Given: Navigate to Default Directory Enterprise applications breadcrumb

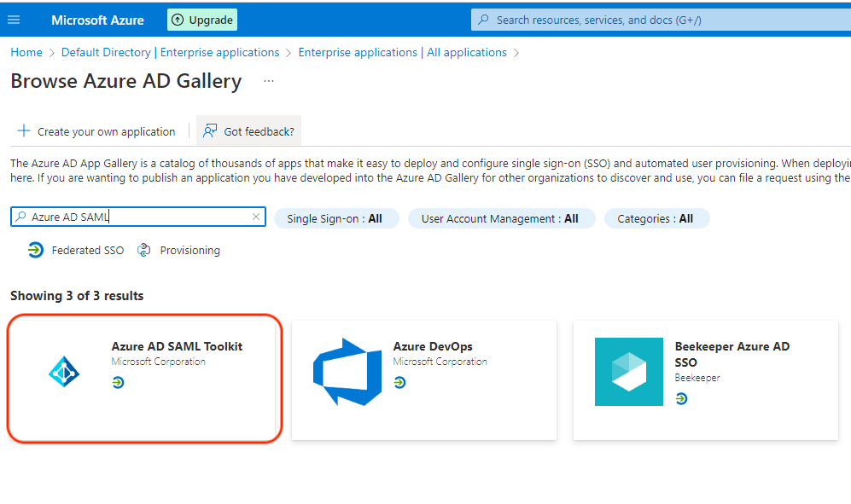Looking at the screenshot, I should pos(170,52).
